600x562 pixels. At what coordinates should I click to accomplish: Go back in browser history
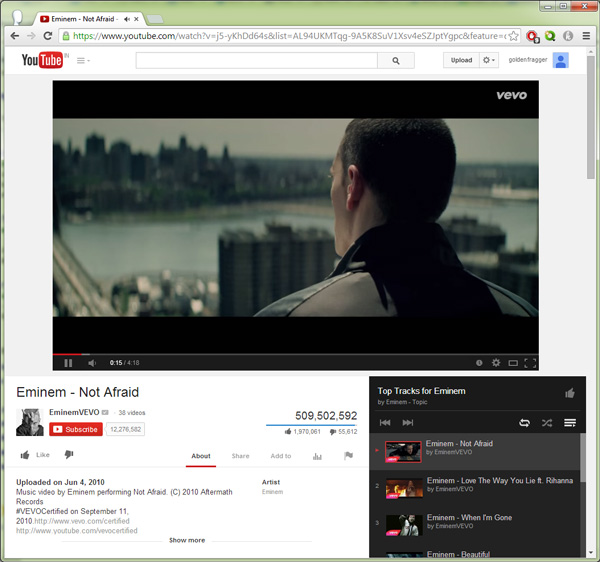tap(15, 36)
